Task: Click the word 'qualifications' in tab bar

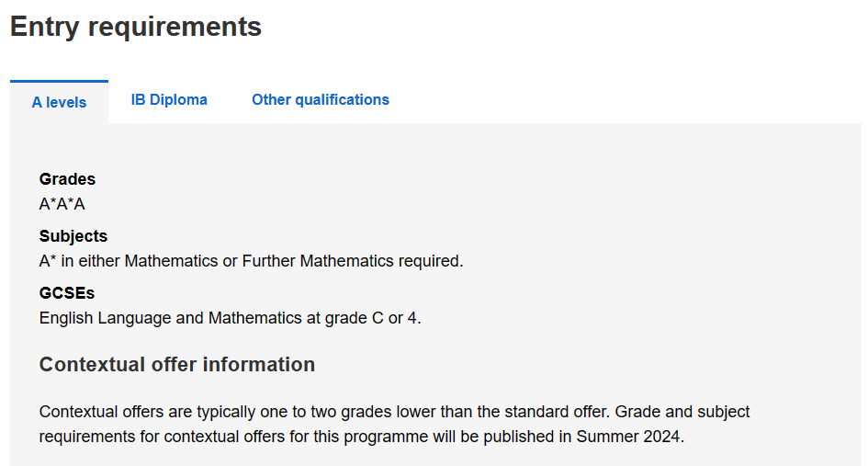Action: (x=342, y=100)
